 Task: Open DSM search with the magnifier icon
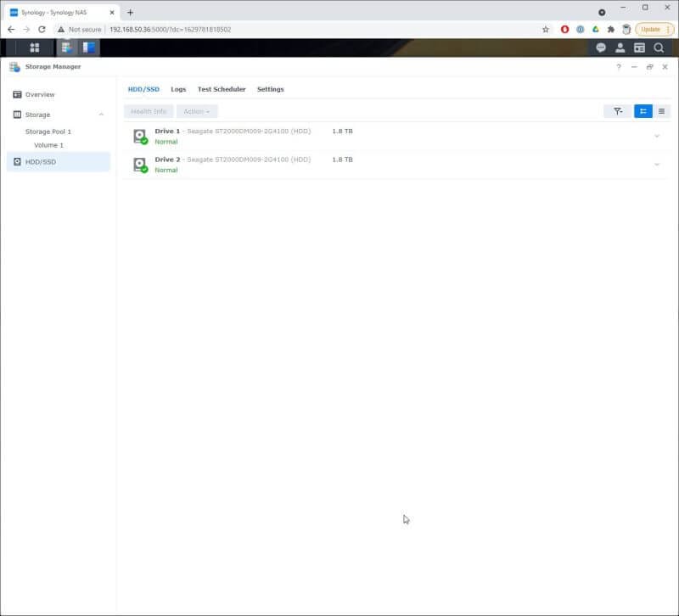click(659, 48)
